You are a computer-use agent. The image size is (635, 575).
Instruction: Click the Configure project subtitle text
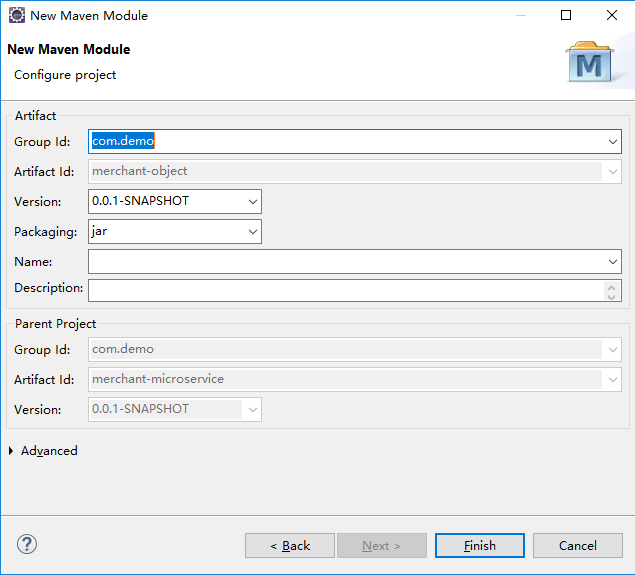(x=65, y=75)
